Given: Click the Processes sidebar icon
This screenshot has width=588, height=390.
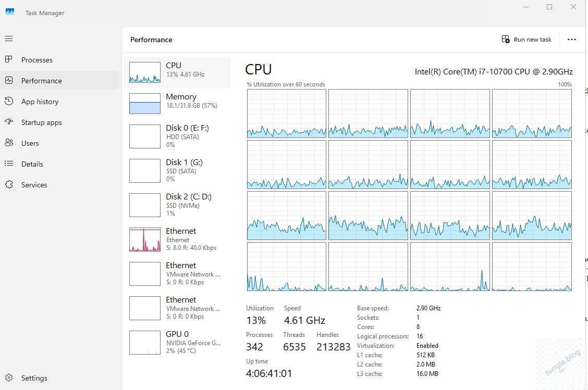Looking at the screenshot, I should [x=9, y=59].
